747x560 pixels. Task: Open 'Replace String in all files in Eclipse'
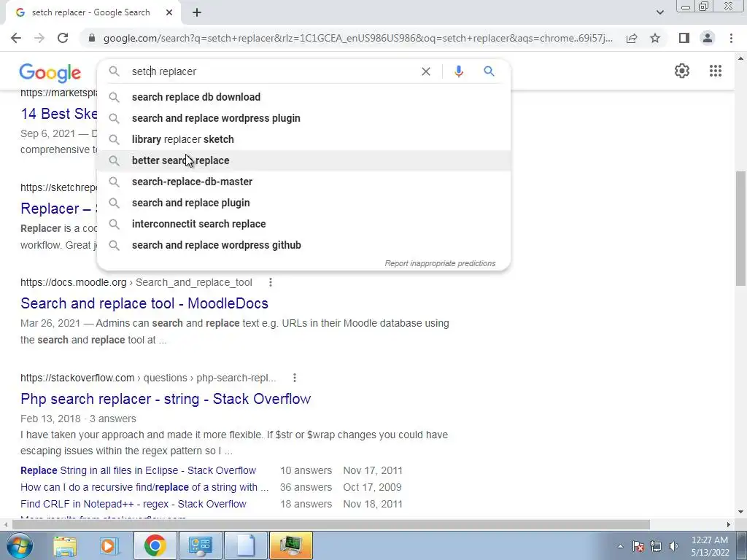(138, 470)
